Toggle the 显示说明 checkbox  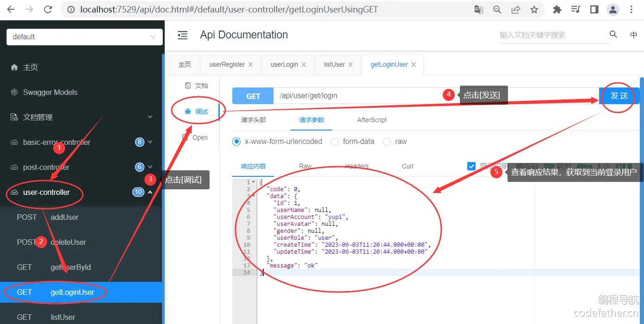pos(471,166)
